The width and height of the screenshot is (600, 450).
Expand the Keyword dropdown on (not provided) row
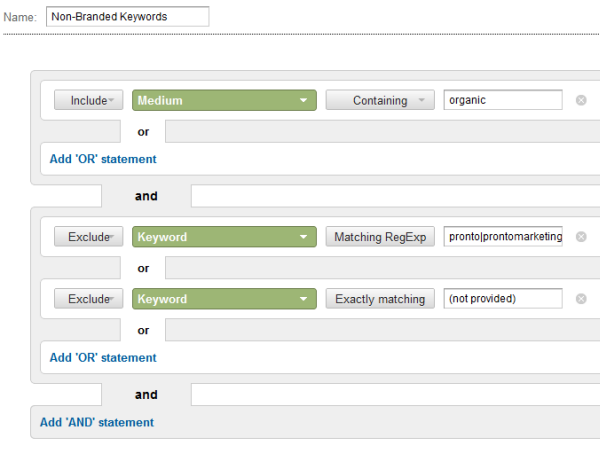tap(224, 299)
